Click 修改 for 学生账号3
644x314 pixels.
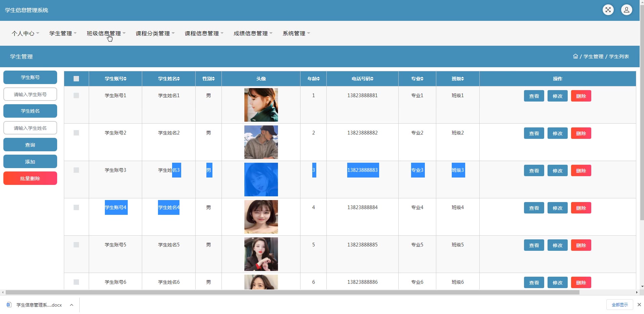(557, 170)
